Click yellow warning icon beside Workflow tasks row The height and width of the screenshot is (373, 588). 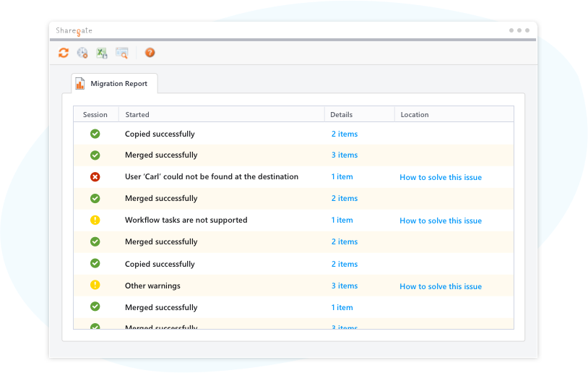pyautogui.click(x=95, y=220)
